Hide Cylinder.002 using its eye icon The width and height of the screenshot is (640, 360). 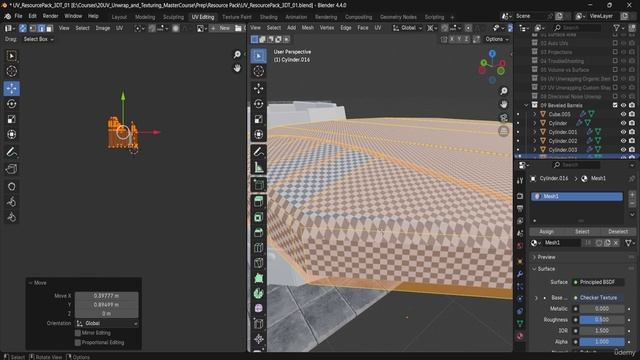tap(623, 141)
